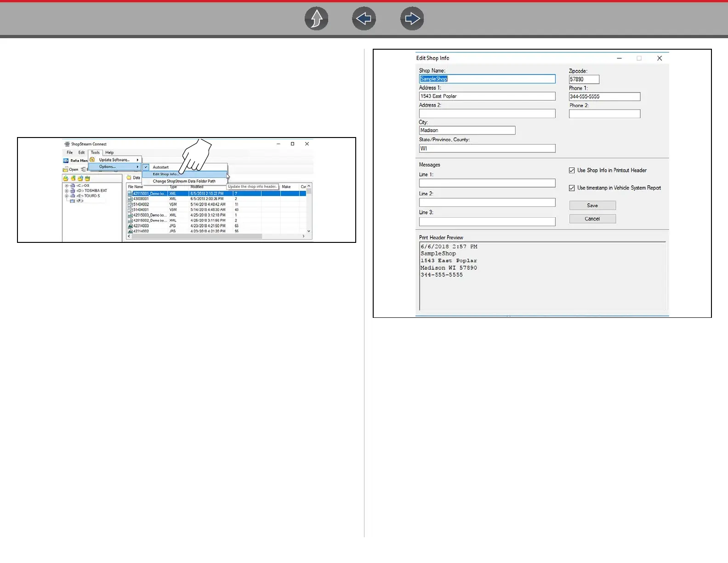Open the Tools menu
Viewport: 728px width, 563px height.
point(95,152)
